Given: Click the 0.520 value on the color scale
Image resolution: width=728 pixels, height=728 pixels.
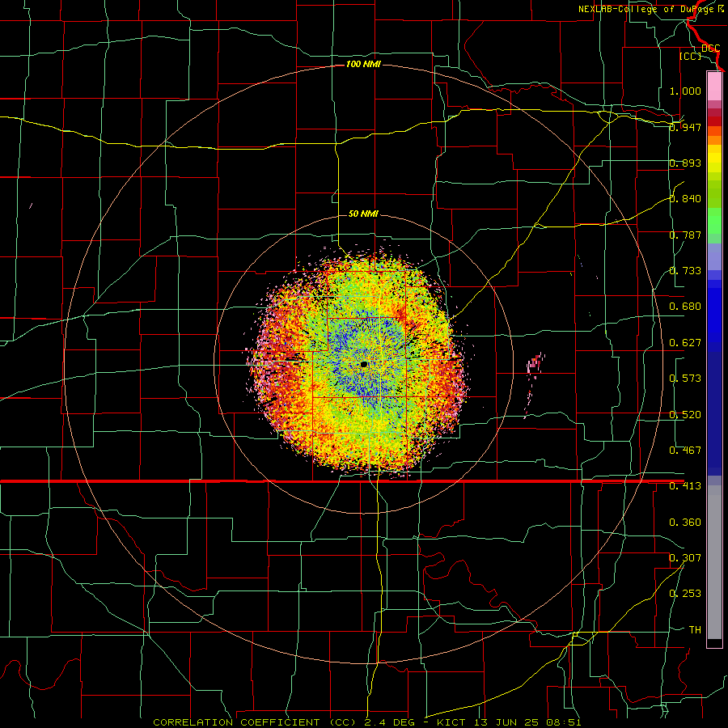Looking at the screenshot, I should [x=685, y=415].
